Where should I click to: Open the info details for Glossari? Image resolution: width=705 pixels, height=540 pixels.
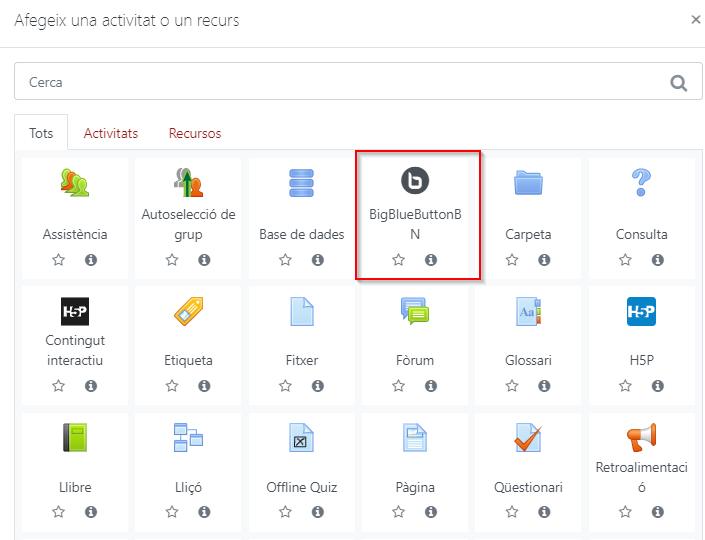(544, 386)
